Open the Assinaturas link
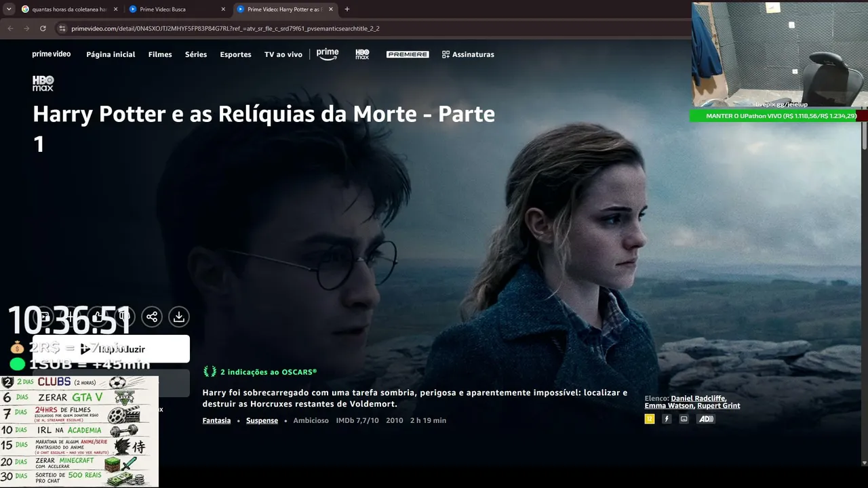868x488 pixels. 468,54
